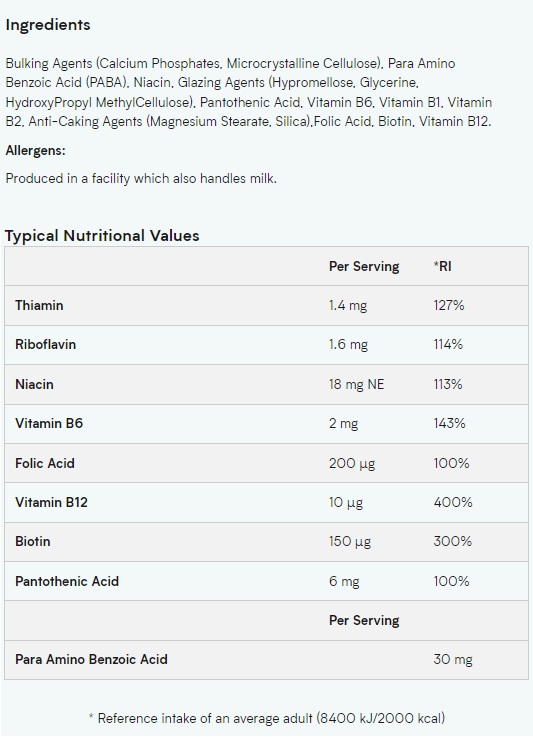
Task: Select the Riboflavin 1.6 mg value
Action: tap(348, 345)
